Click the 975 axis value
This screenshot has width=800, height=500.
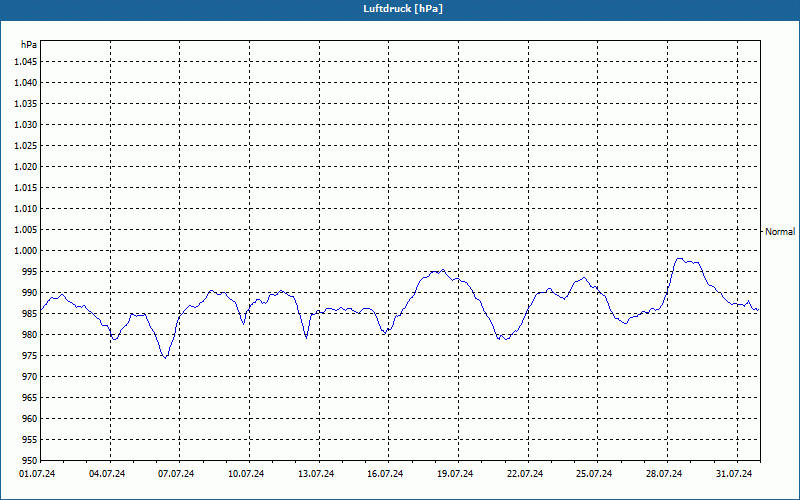(30, 356)
